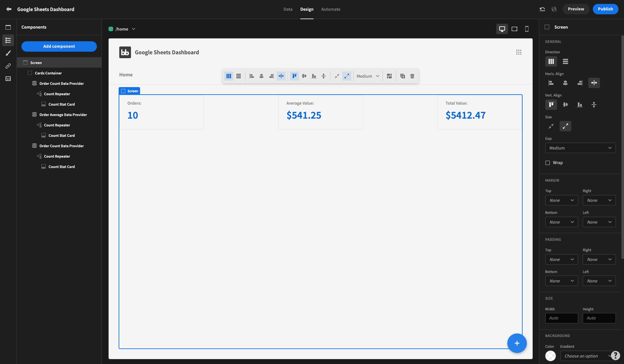Screen dimensions: 624x364
Task: Click the duplicate component icon in toolbar
Action: pos(402,76)
